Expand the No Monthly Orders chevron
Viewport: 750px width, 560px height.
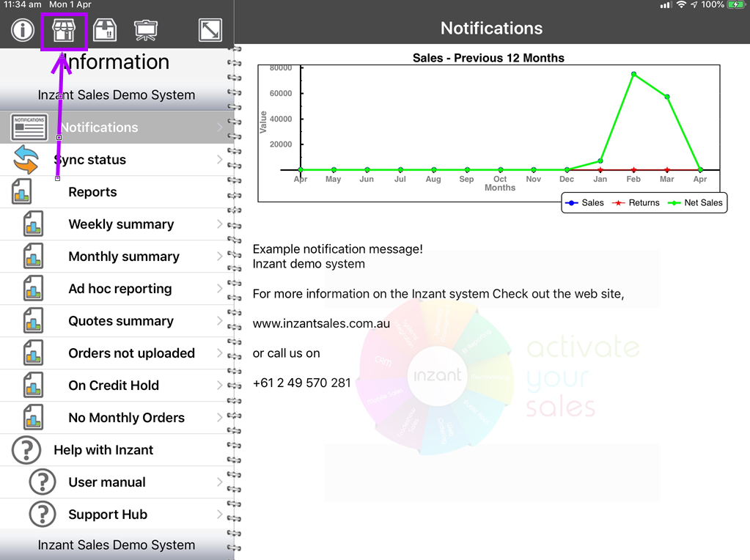click(x=219, y=418)
